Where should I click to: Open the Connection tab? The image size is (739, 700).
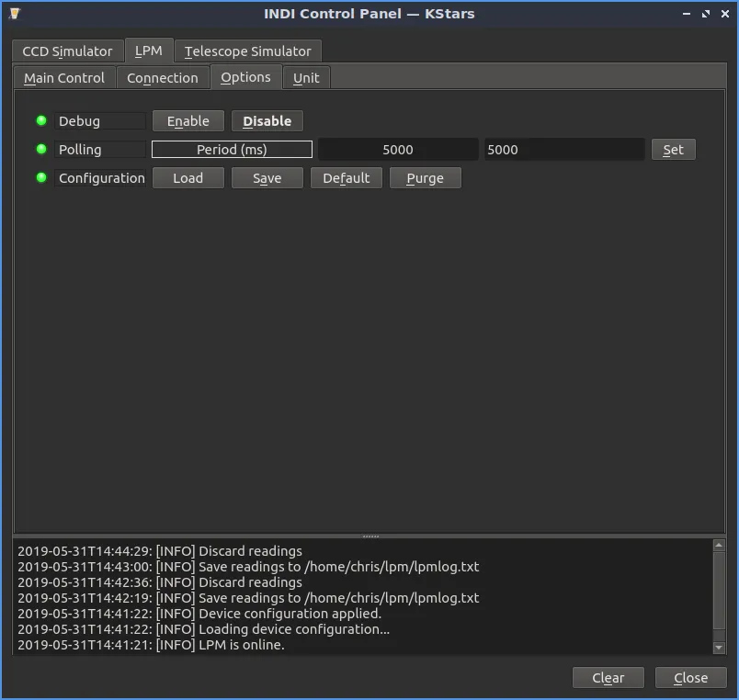point(163,78)
